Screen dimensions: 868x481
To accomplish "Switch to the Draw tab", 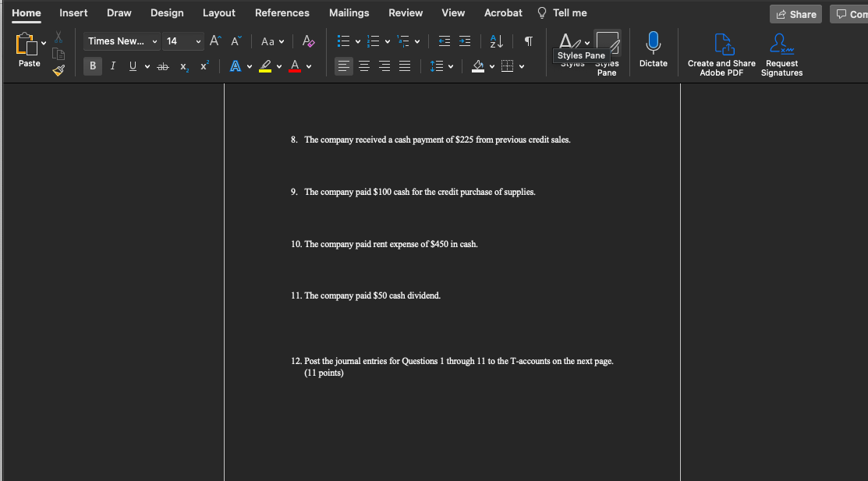I will (x=119, y=12).
